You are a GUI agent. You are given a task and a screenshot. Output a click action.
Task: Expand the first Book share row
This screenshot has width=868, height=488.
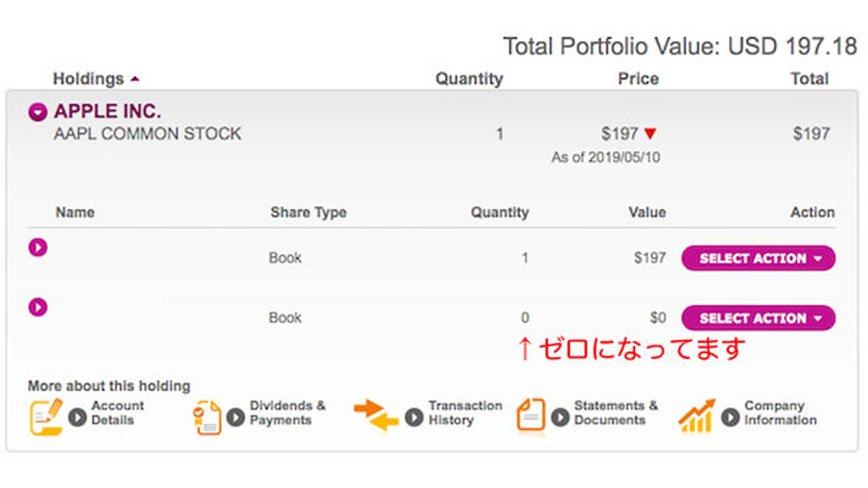pos(38,247)
